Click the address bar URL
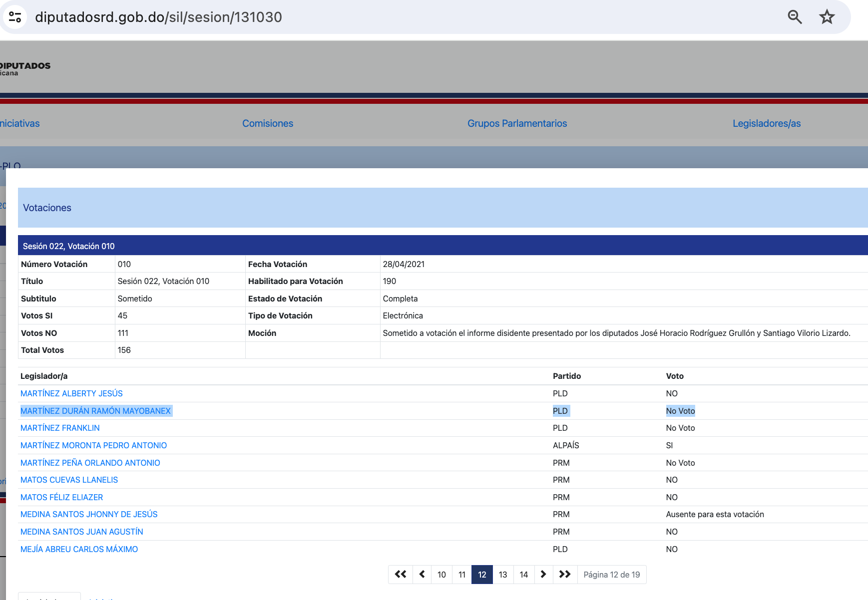 pos(158,17)
